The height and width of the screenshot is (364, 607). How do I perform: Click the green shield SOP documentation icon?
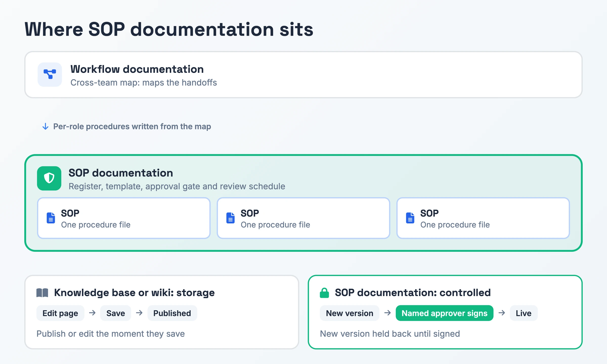49,178
